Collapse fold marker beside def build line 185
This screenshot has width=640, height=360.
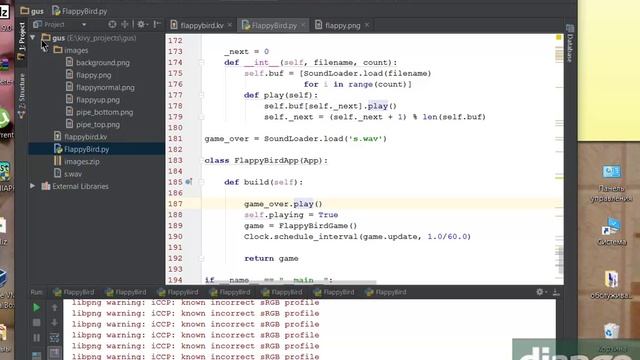[201, 182]
